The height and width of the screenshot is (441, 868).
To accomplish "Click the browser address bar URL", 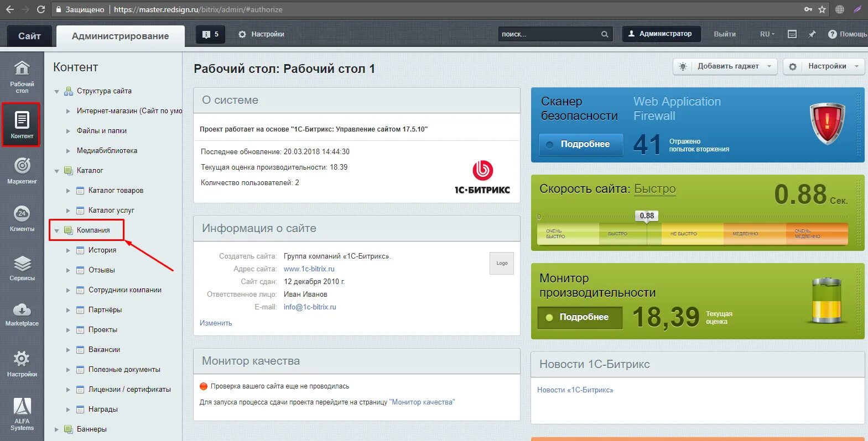I will click(198, 9).
